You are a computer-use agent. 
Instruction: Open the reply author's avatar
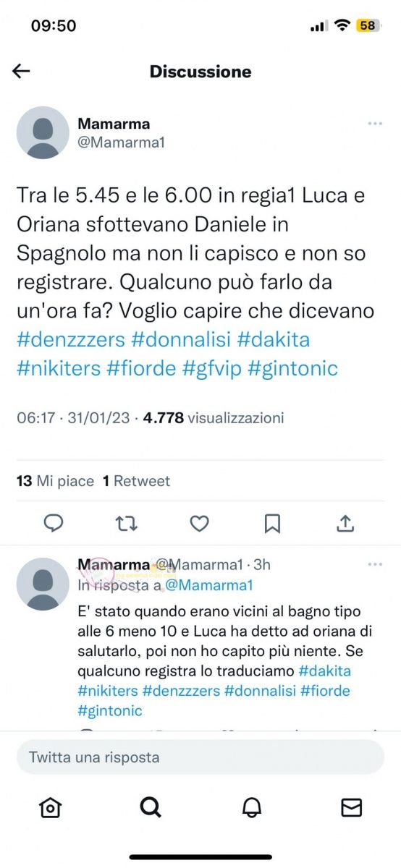coord(43,584)
